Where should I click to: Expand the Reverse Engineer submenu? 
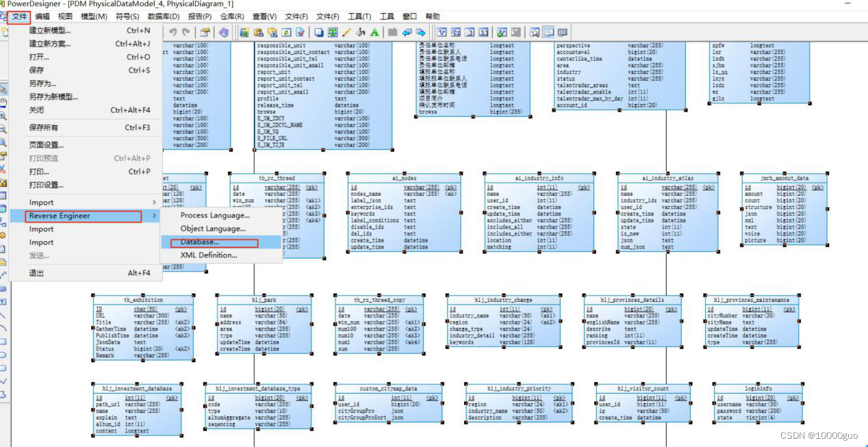tap(62, 214)
